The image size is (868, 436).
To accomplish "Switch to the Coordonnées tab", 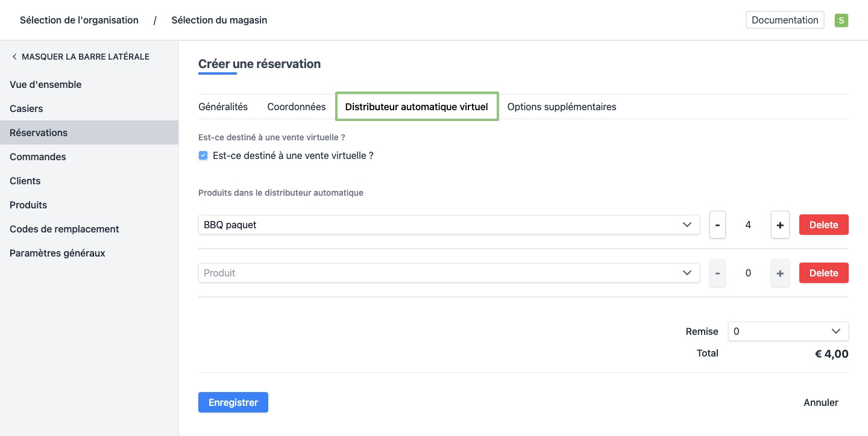I will [297, 107].
